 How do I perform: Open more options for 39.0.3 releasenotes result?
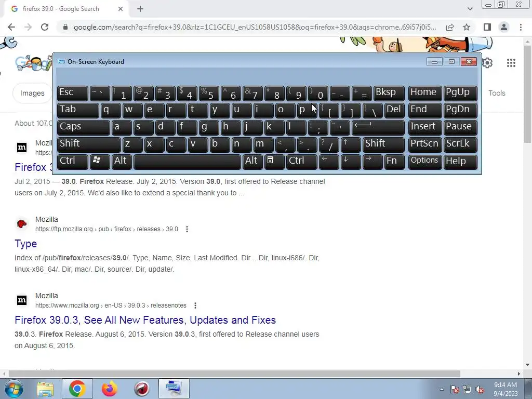tap(195, 305)
